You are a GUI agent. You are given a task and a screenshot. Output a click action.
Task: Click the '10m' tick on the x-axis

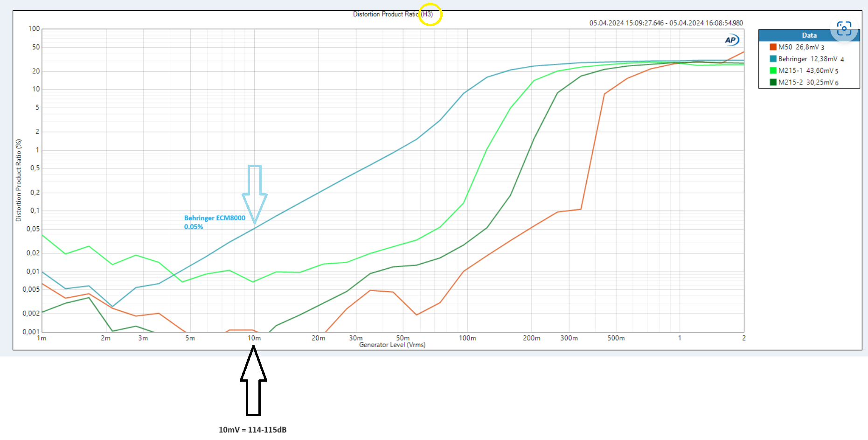pos(254,338)
